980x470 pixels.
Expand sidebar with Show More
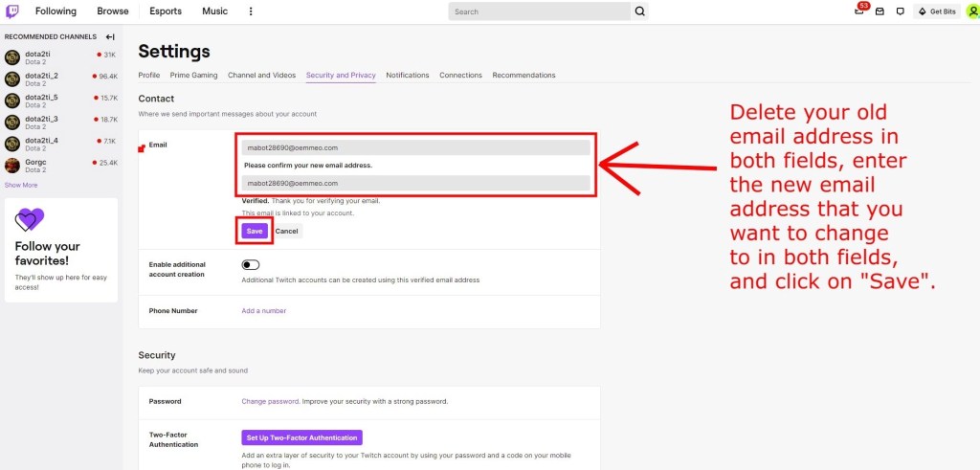(21, 185)
